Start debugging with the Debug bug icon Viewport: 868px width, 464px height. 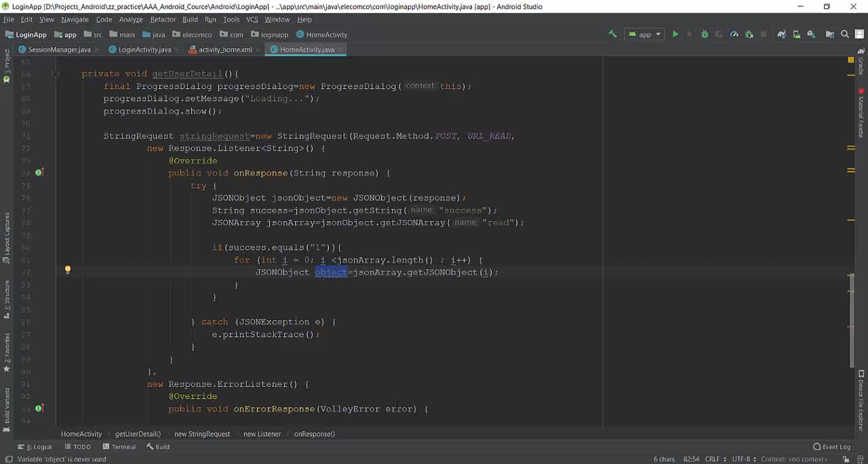pos(705,34)
